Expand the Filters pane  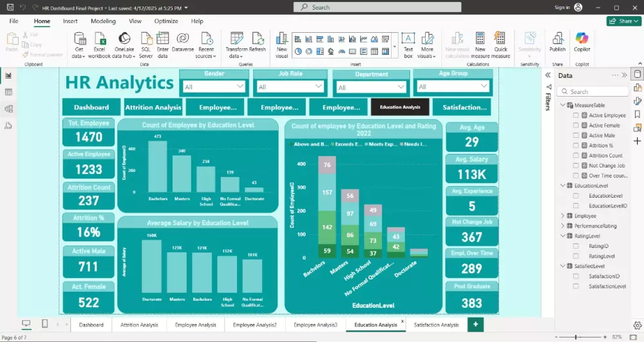click(x=548, y=75)
